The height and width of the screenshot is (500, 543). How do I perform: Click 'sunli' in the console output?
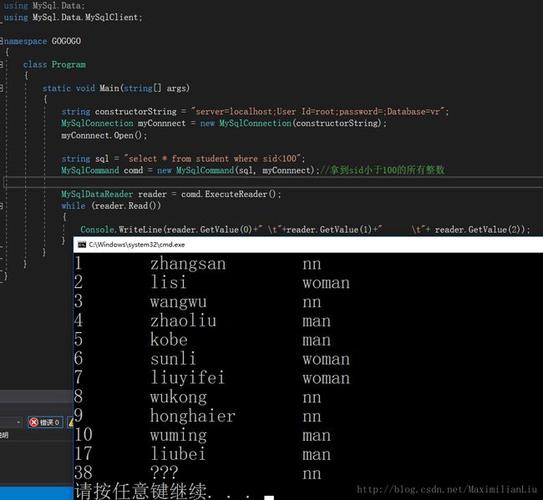click(173, 359)
